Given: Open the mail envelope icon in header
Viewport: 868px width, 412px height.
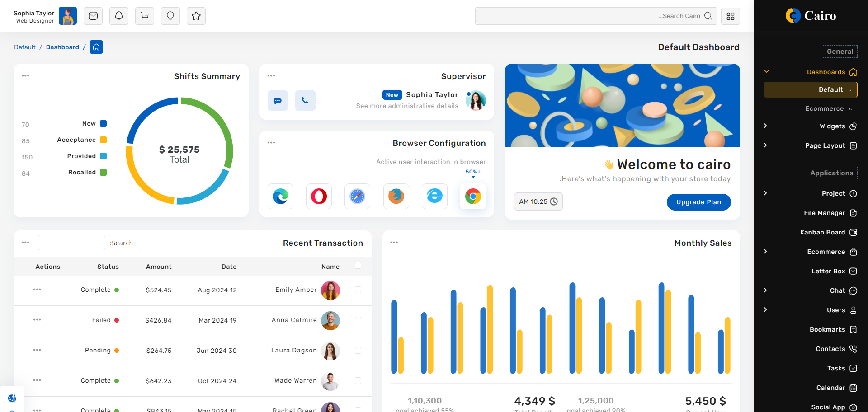Looking at the screenshot, I should (93, 16).
